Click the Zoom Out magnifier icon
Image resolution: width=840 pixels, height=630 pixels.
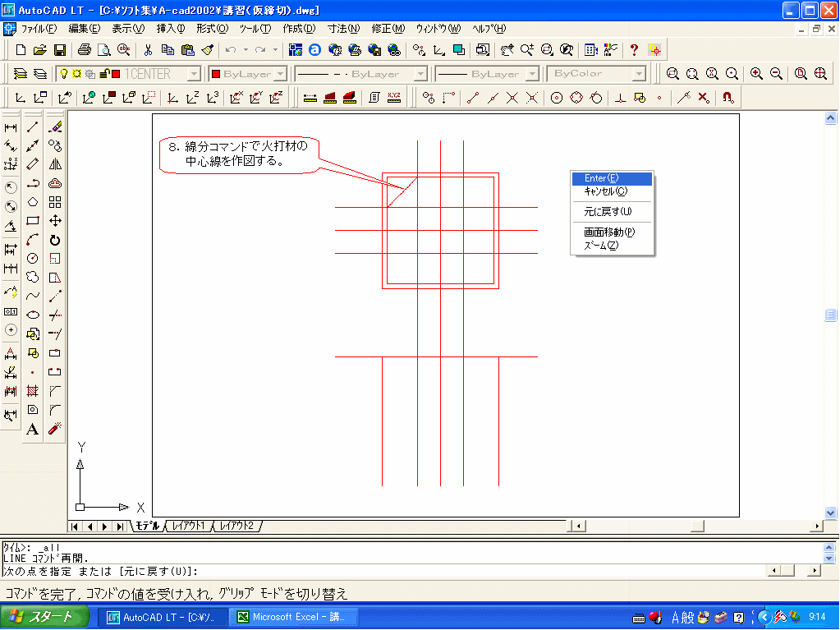coord(776,73)
